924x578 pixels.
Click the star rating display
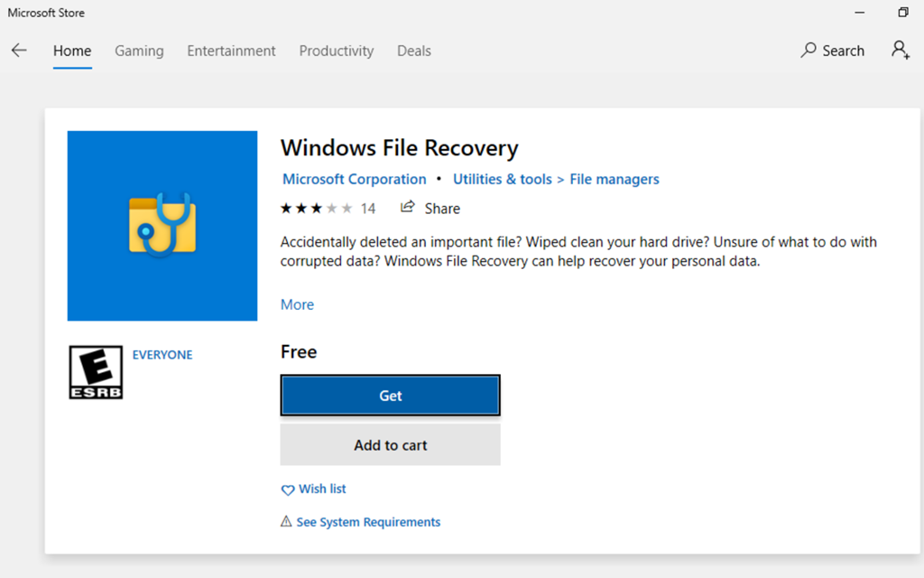pos(316,209)
